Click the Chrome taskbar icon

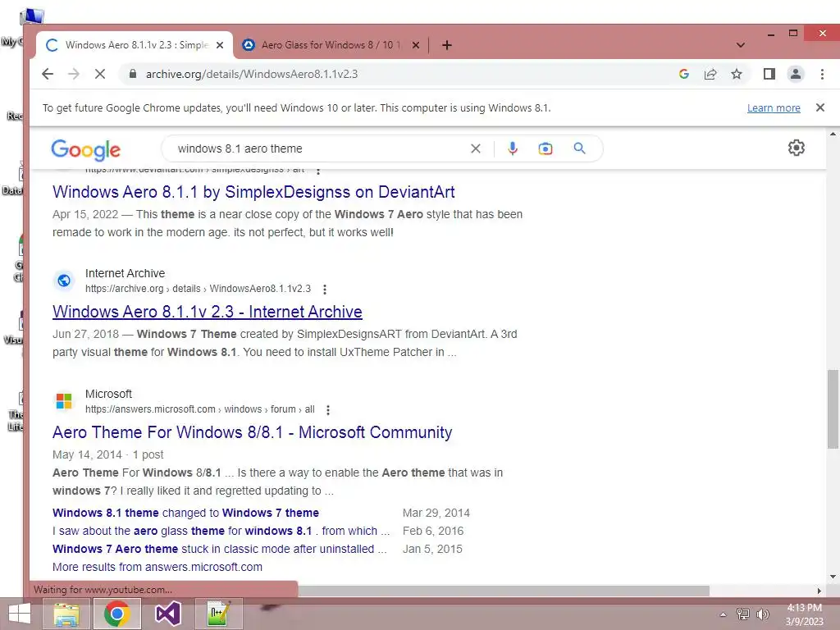click(117, 614)
